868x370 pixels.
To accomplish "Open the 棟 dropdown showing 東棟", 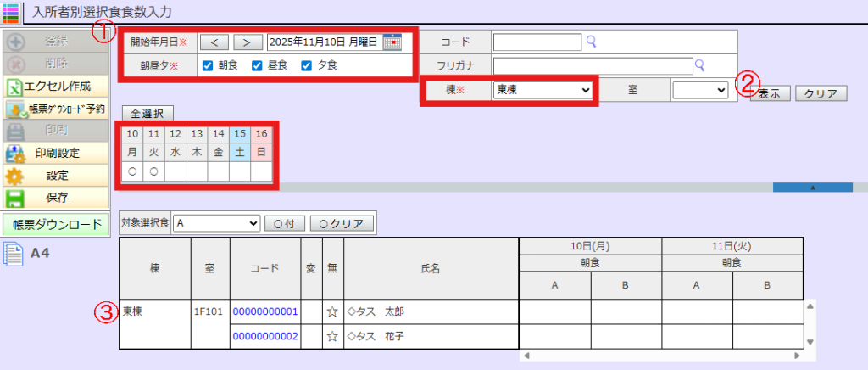I will coord(543,89).
